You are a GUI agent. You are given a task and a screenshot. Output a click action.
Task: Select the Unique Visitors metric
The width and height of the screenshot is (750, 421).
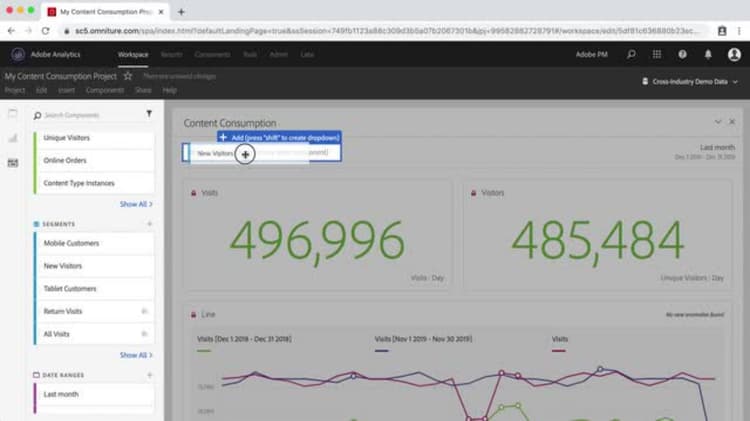(95, 138)
